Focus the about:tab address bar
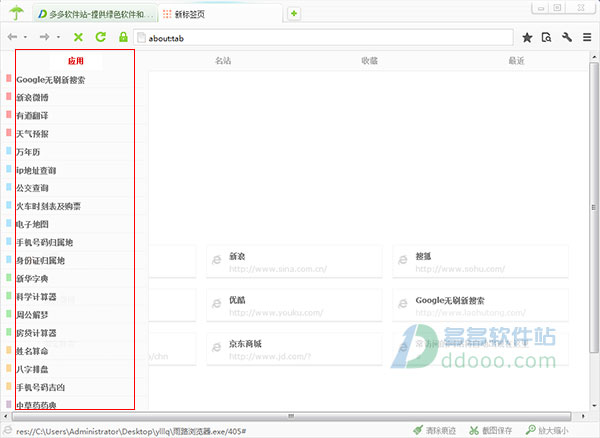 pos(323,38)
